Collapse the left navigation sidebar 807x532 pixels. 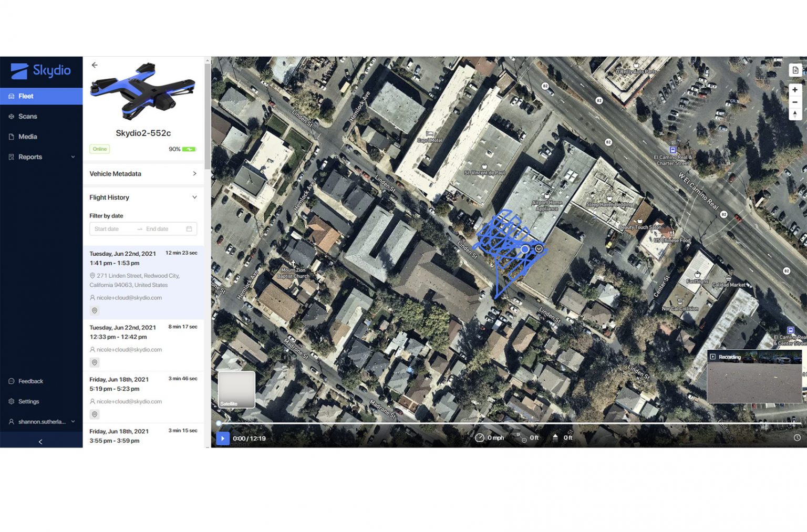(40, 441)
